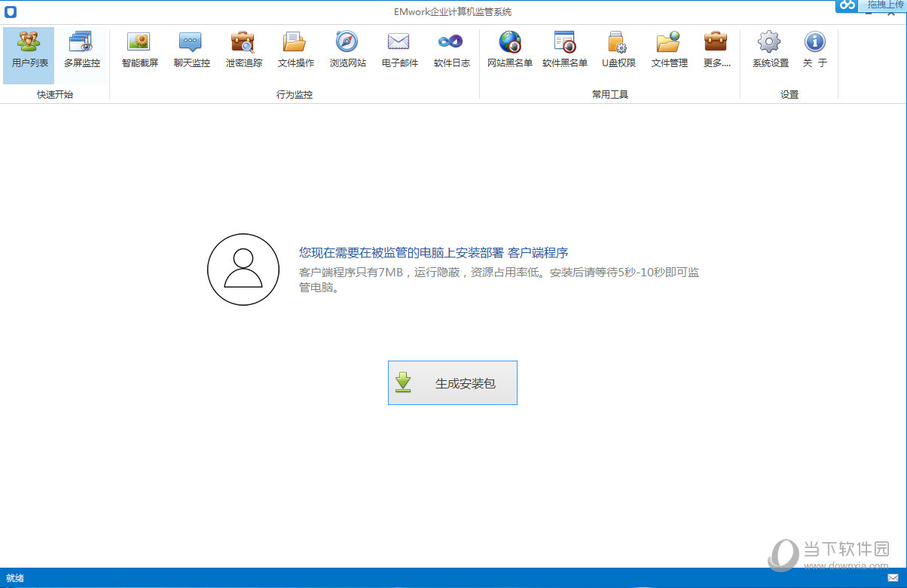This screenshot has width=907, height=588.
Task: Click the 就绪 status bar text
Action: 15,578
